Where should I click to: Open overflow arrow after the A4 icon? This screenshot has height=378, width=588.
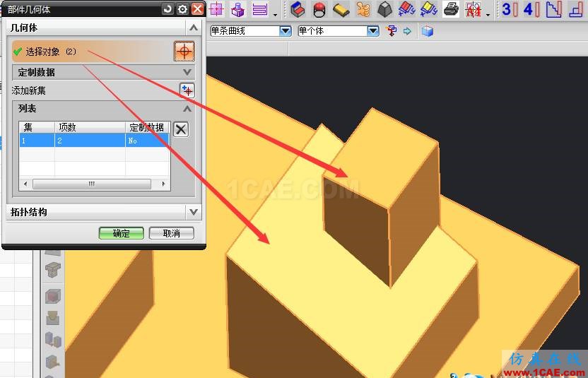pyautogui.click(x=488, y=15)
